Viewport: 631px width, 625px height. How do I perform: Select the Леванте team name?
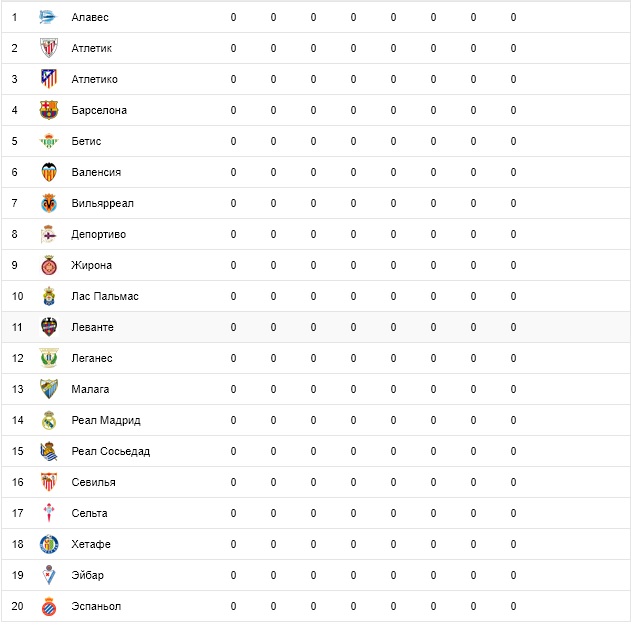92,327
